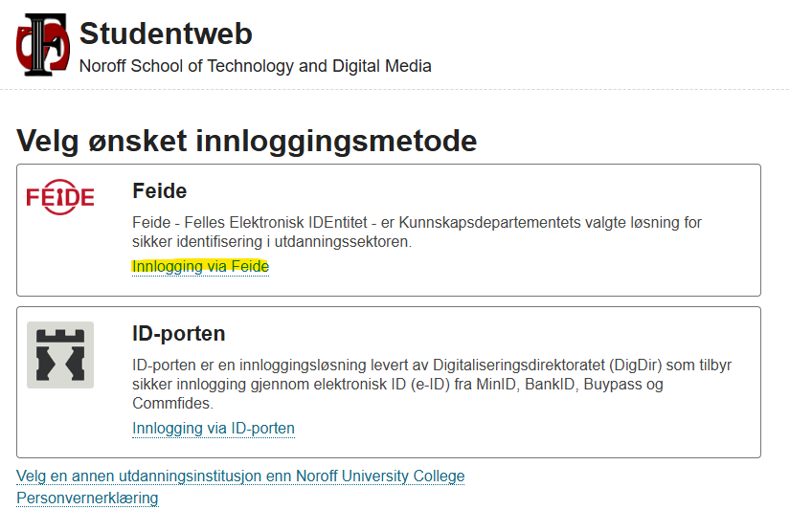This screenshot has height=532, width=790.
Task: Select the Feide heading in first card
Action: (x=160, y=191)
